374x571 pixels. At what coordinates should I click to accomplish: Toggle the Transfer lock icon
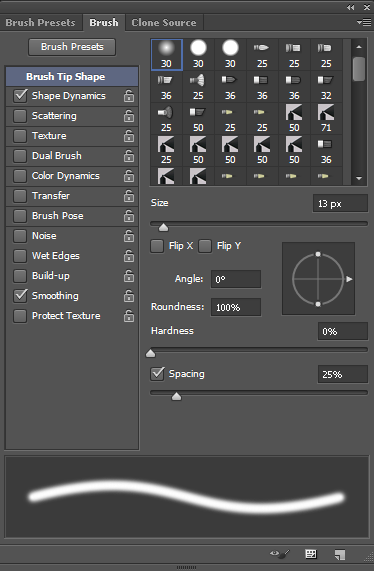[129, 196]
